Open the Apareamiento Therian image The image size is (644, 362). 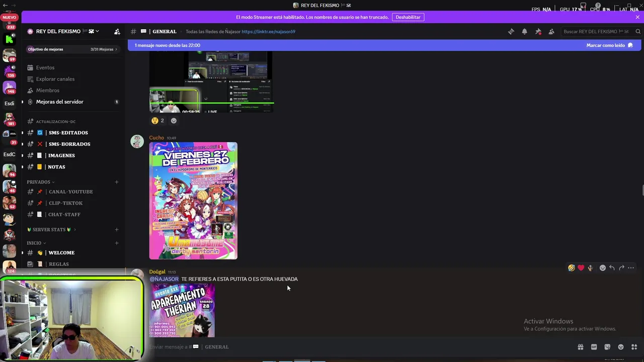pyautogui.click(x=182, y=310)
